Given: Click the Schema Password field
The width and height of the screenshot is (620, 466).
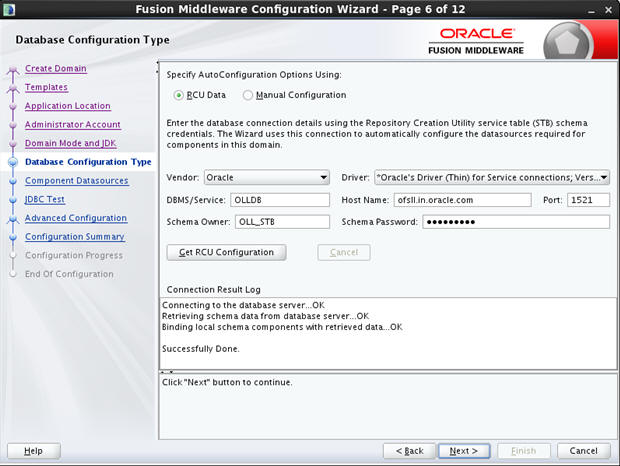Looking at the screenshot, I should pyautogui.click(x=516, y=222).
